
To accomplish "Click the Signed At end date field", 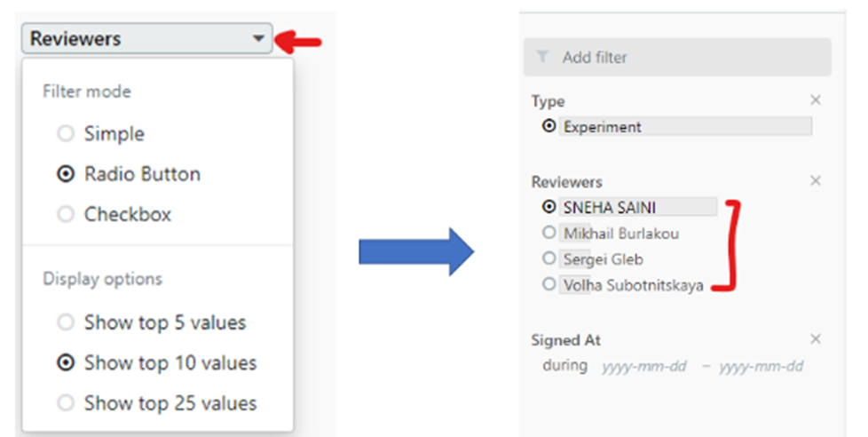I will (761, 366).
